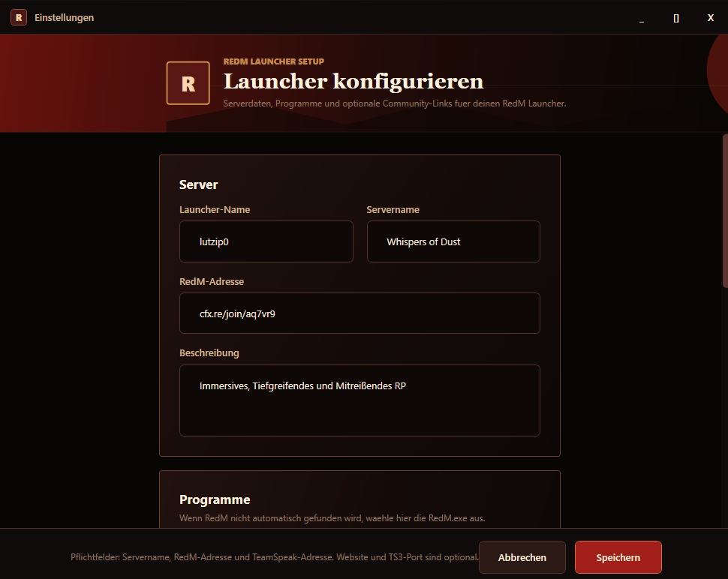
Task: Click the R app icon in title bar
Action: point(19,18)
